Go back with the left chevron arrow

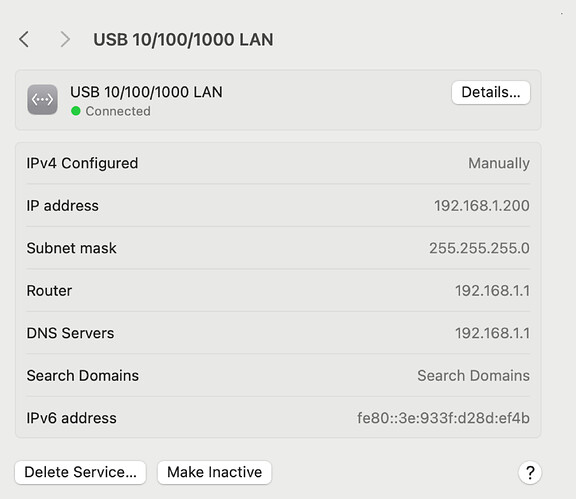(24, 39)
